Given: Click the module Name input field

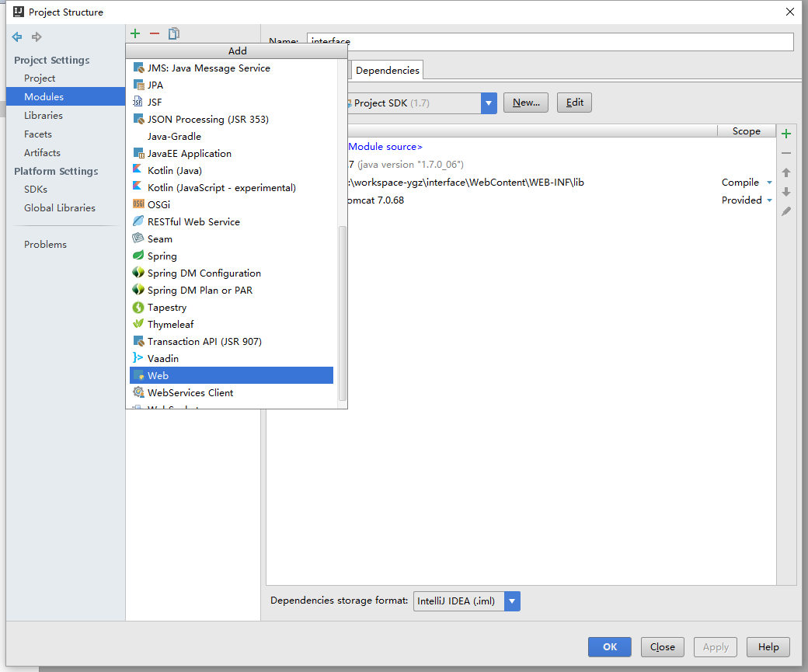Looking at the screenshot, I should (x=550, y=42).
